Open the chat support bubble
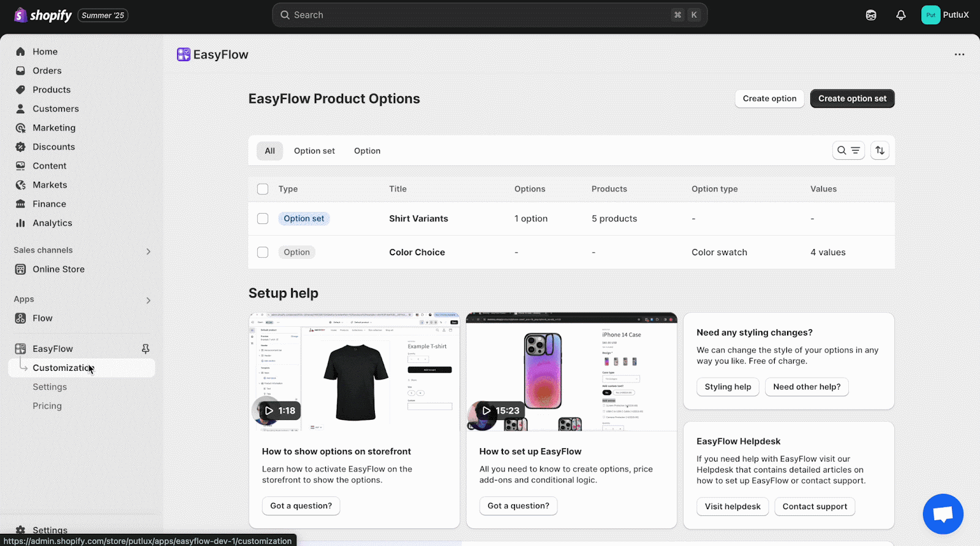Image resolution: width=980 pixels, height=546 pixels. click(x=943, y=514)
